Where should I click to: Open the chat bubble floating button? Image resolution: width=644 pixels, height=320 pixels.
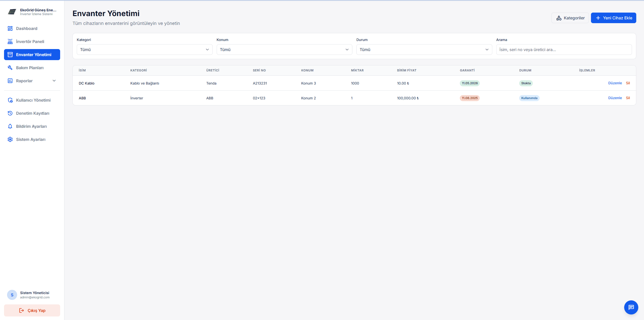[x=631, y=307]
